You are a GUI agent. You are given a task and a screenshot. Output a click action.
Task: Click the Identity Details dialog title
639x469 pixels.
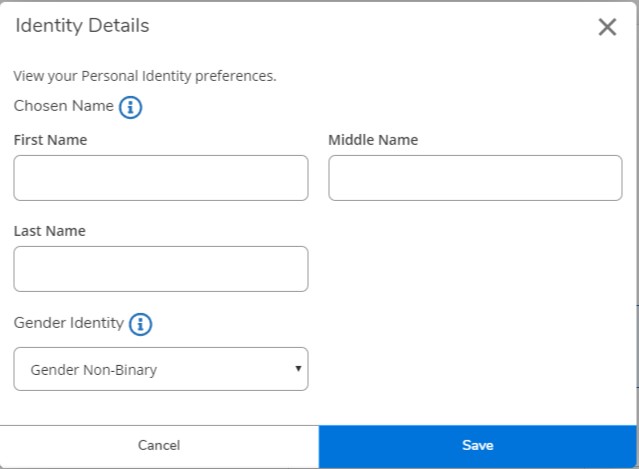coord(82,26)
